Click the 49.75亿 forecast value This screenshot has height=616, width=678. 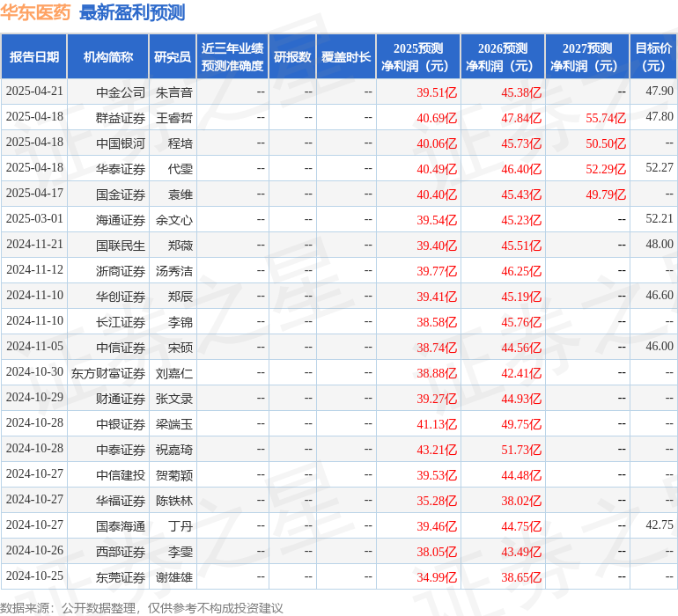point(521,423)
